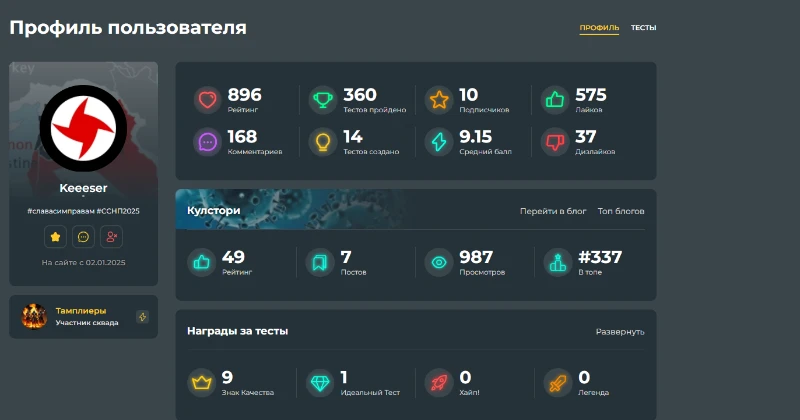Click the blog rating thumbs-up icon beside 49
The height and width of the screenshot is (420, 800).
pos(202,262)
